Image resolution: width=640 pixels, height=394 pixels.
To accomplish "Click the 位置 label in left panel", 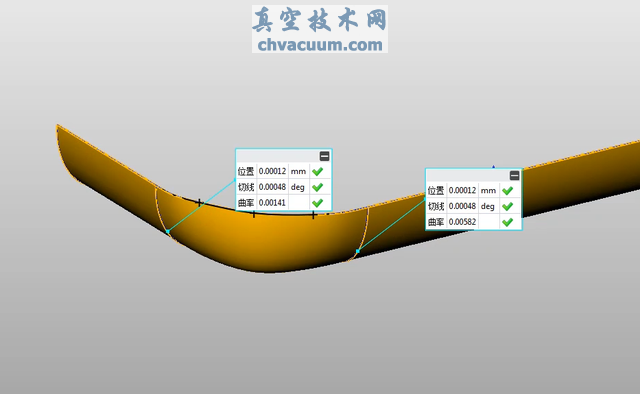I will [x=246, y=171].
